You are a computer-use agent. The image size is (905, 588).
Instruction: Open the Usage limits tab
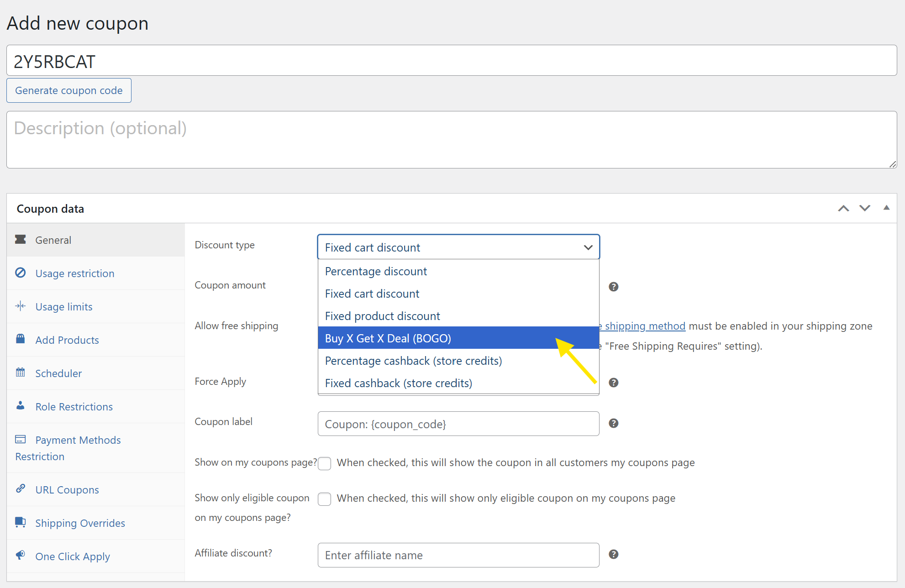64,307
